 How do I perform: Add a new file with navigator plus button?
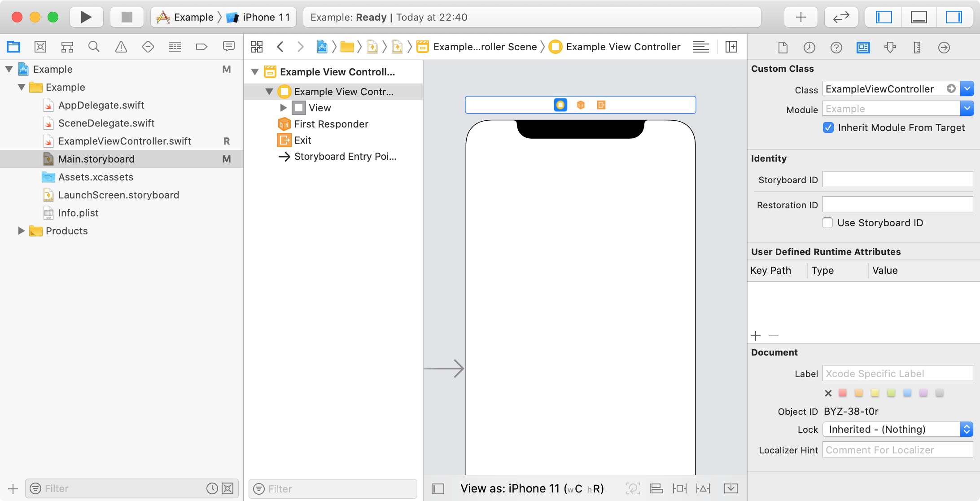pyautogui.click(x=13, y=488)
